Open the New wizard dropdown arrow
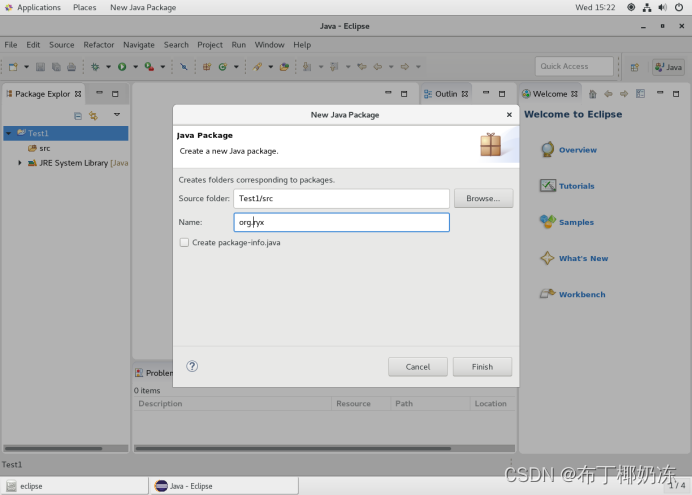 (x=26, y=67)
